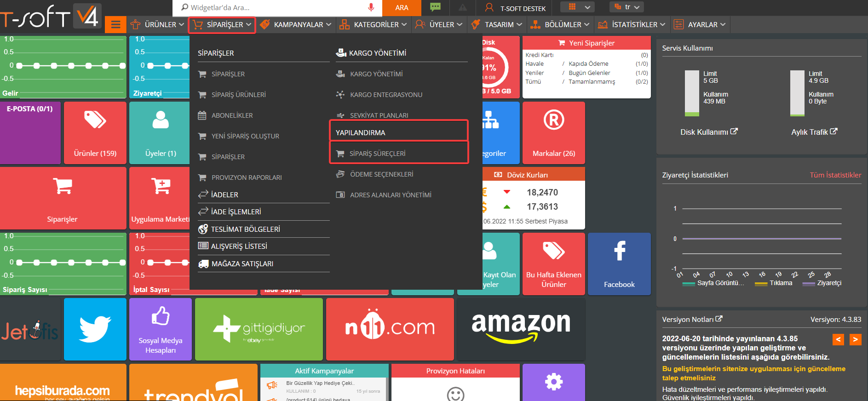The height and width of the screenshot is (401, 868).
Task: Open the ABONELİKLER calendar entry
Action: pos(225,115)
